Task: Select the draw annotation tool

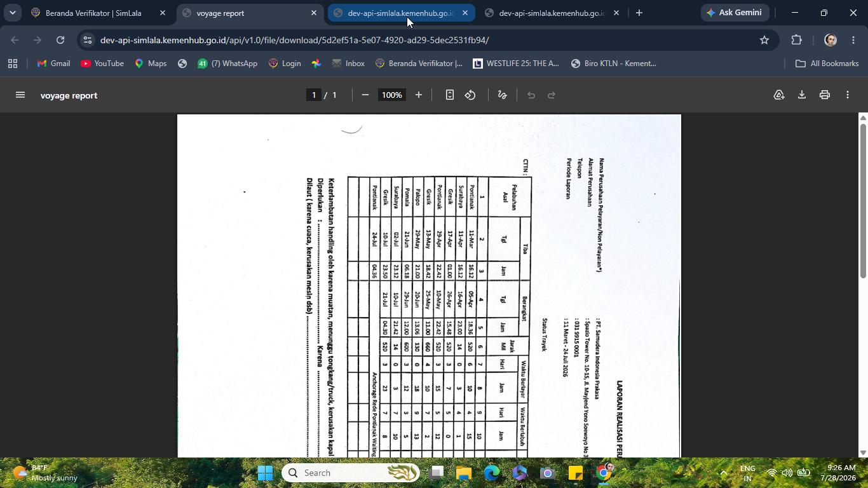Action: click(502, 95)
